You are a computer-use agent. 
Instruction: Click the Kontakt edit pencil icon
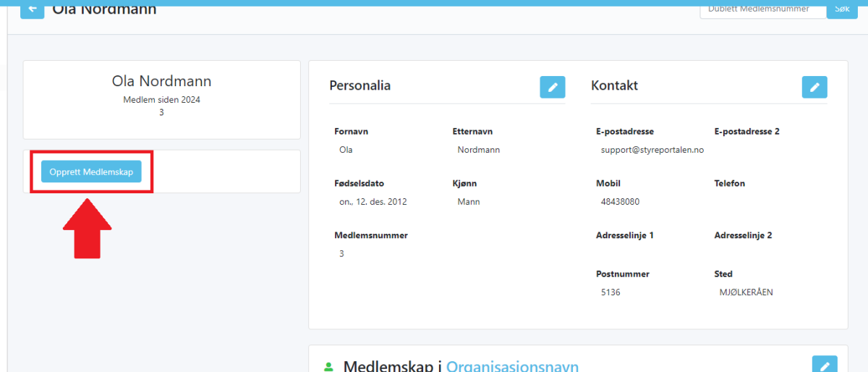(814, 87)
